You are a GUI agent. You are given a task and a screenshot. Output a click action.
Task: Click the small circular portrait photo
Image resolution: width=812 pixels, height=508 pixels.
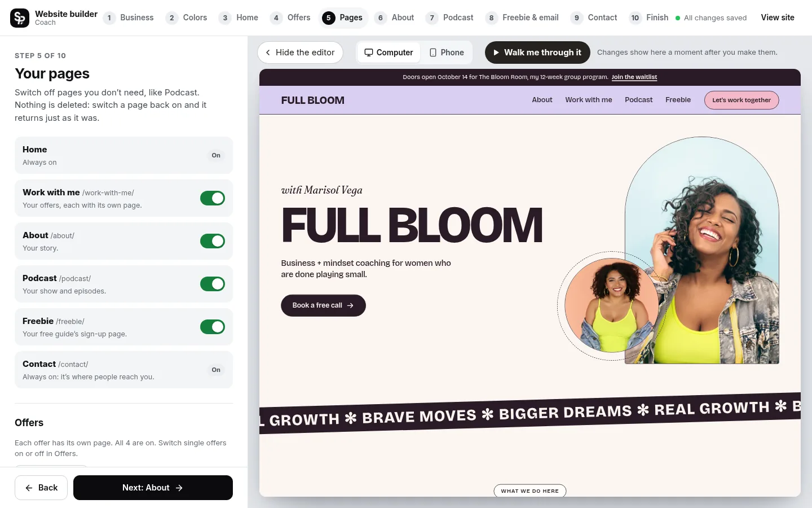612,305
